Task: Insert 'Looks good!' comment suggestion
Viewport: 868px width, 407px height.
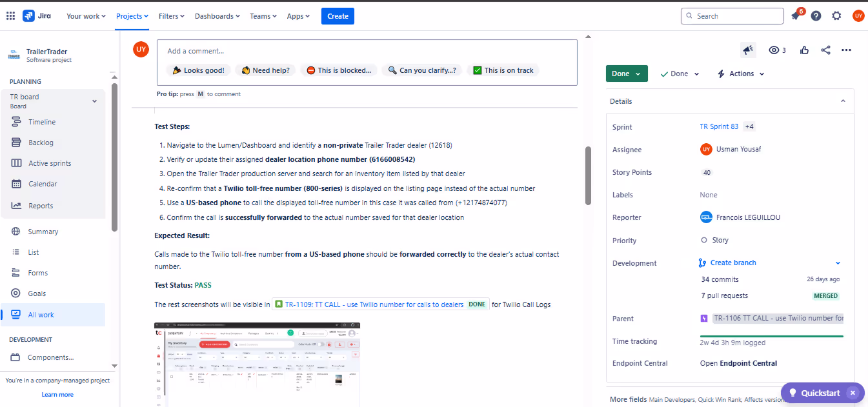Action: coord(199,70)
